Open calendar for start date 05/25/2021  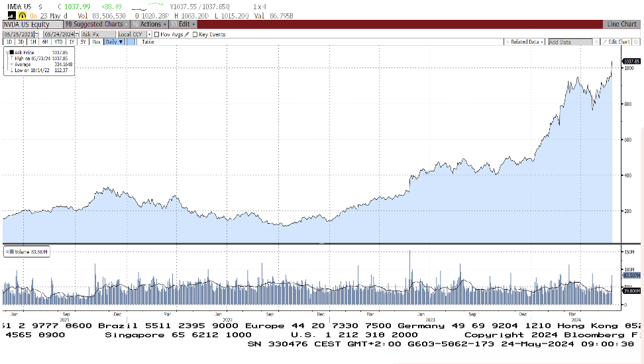click(36, 34)
